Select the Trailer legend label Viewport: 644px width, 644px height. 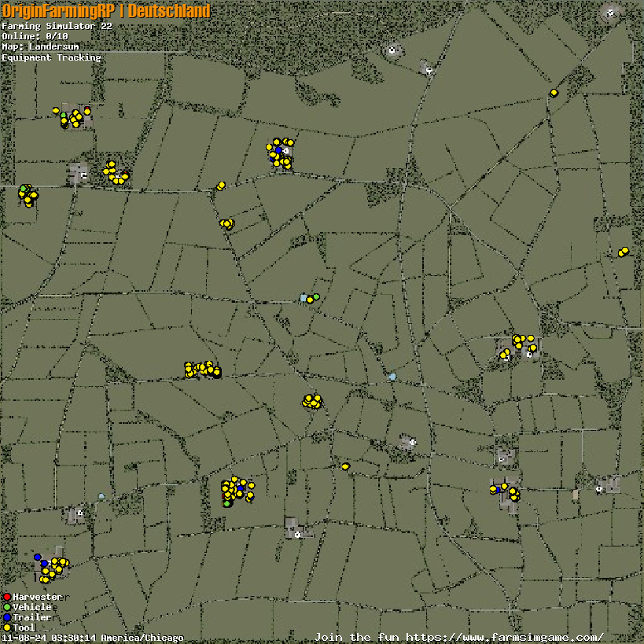pyautogui.click(x=31, y=617)
